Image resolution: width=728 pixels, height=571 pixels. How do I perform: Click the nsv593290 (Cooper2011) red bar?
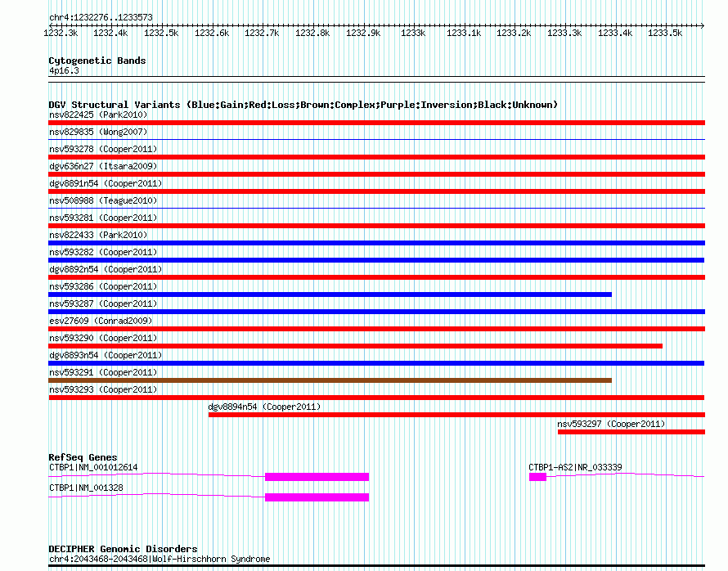355,346
